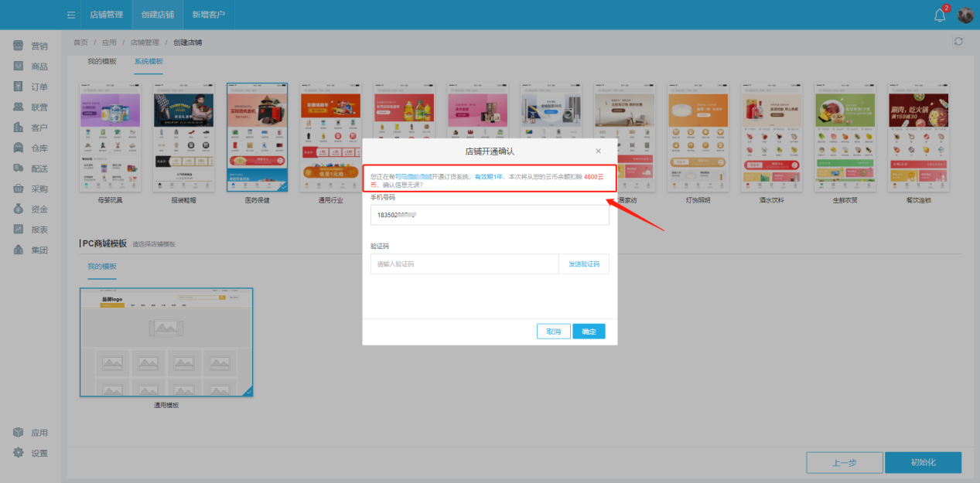Open 采购 purchasing basket icon

18,189
